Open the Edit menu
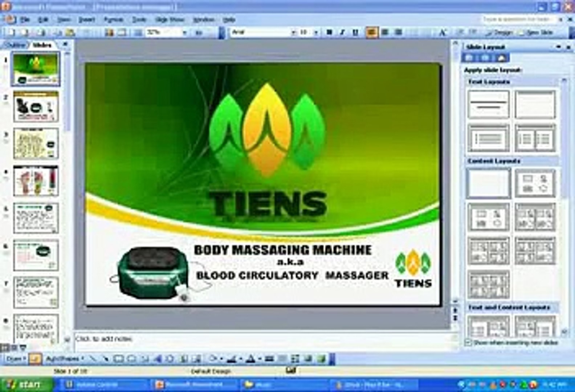The image size is (575, 392). (44, 19)
